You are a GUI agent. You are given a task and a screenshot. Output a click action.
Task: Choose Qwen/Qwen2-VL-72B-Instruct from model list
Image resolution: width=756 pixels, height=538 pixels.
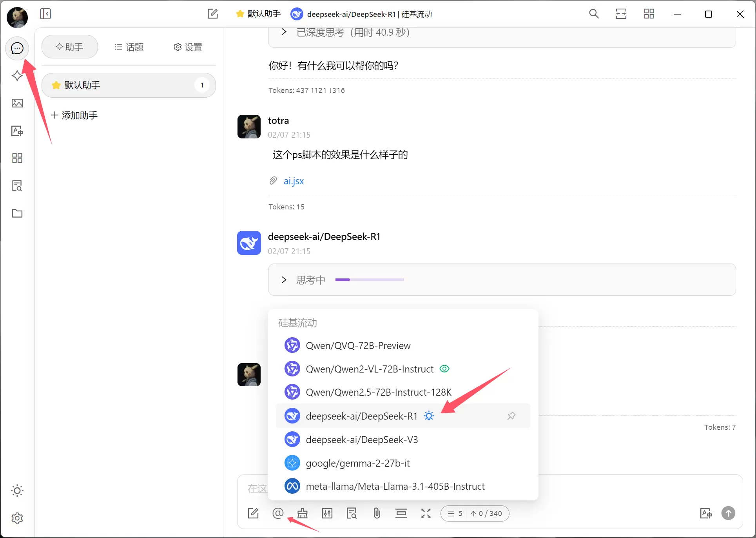click(403, 369)
